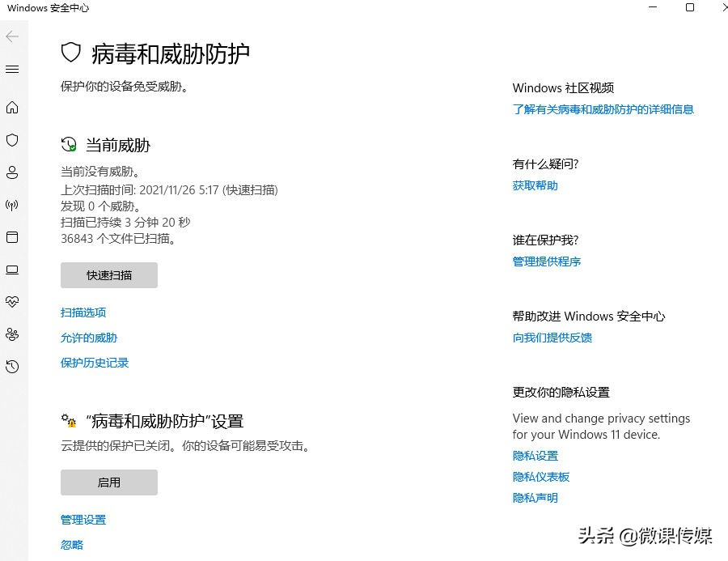Open Protection history via the clock icon
728x561 pixels.
pyautogui.click(x=13, y=367)
